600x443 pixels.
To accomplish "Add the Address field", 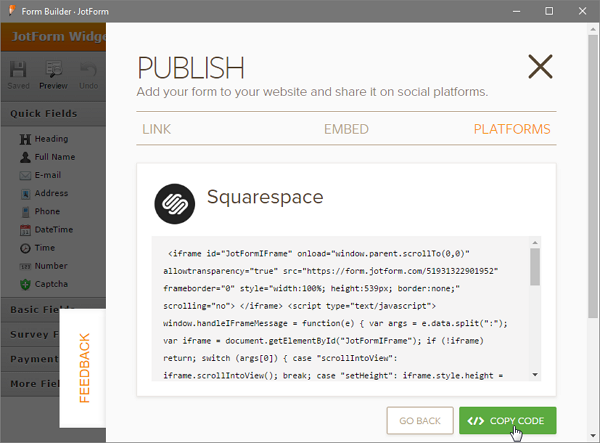I will point(52,193).
